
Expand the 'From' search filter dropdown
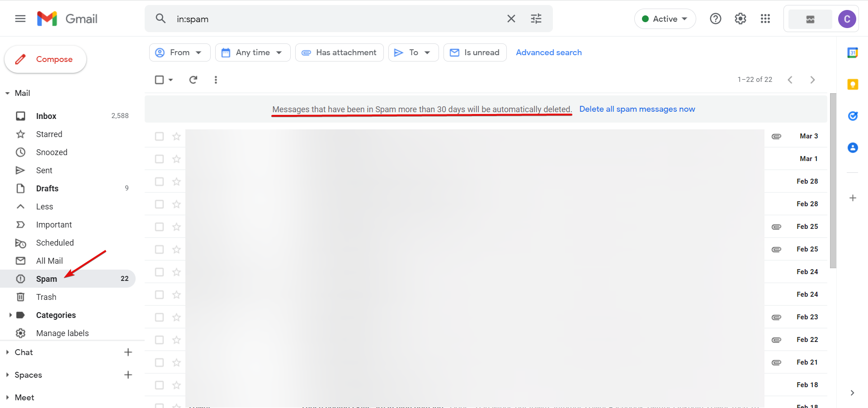(179, 52)
